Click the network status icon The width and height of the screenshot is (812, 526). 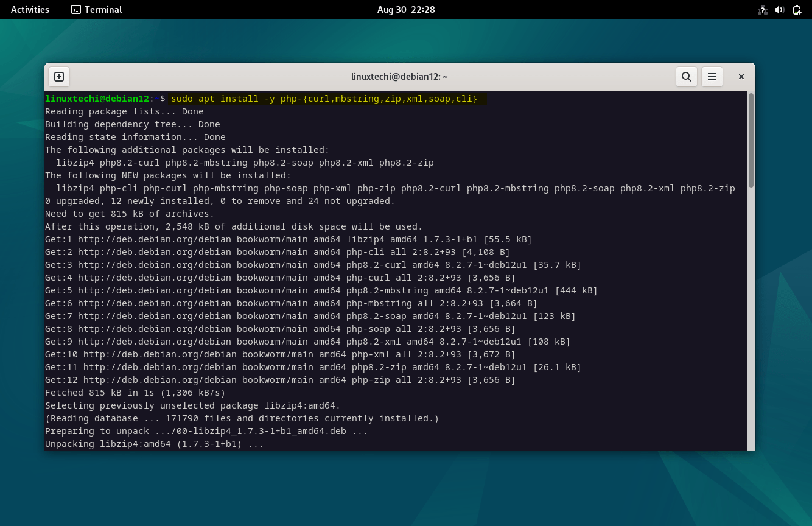[x=762, y=9]
